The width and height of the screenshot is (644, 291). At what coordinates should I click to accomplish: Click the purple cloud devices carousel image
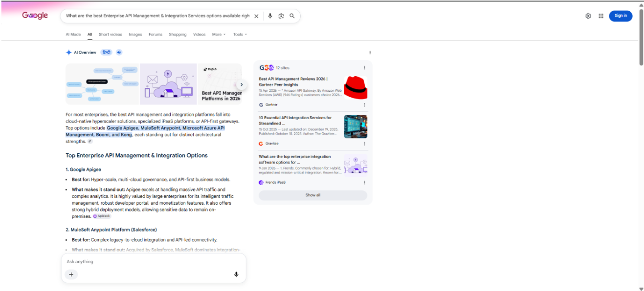(168, 84)
